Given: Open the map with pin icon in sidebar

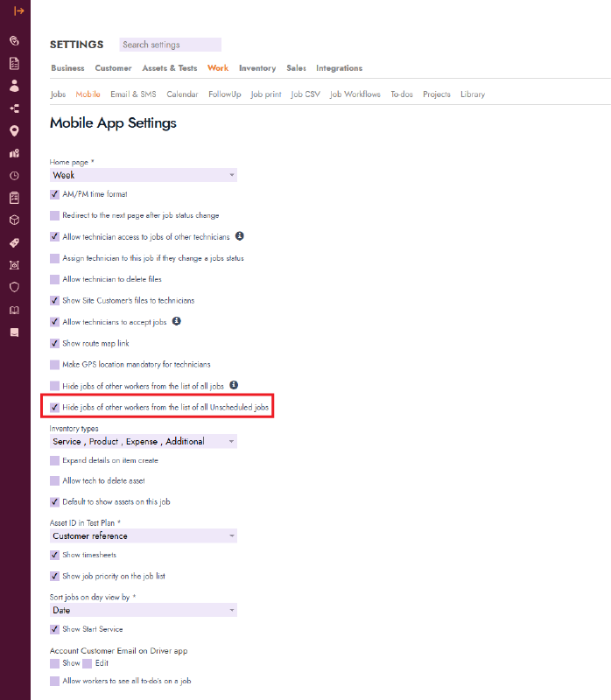Looking at the screenshot, I should pyautogui.click(x=14, y=154).
